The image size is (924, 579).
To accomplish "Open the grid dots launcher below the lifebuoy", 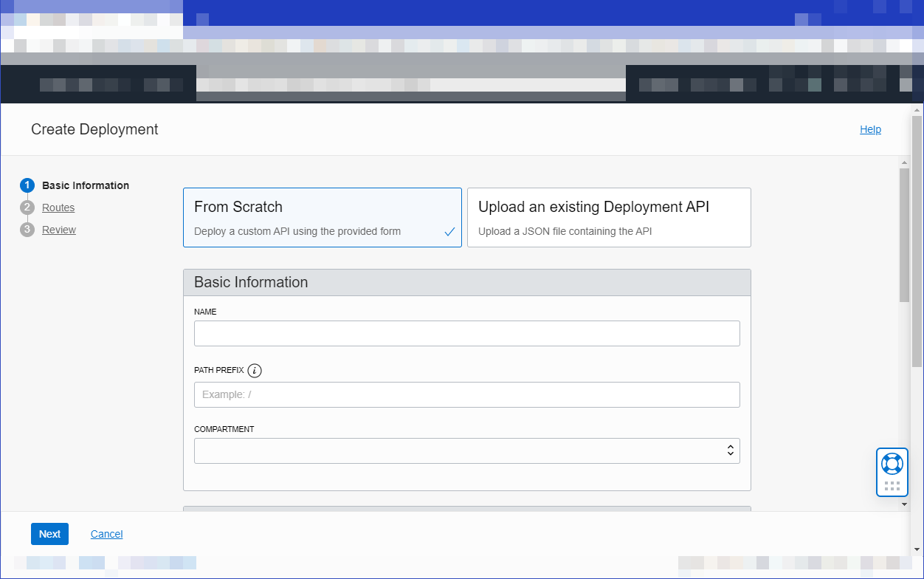I will click(892, 485).
